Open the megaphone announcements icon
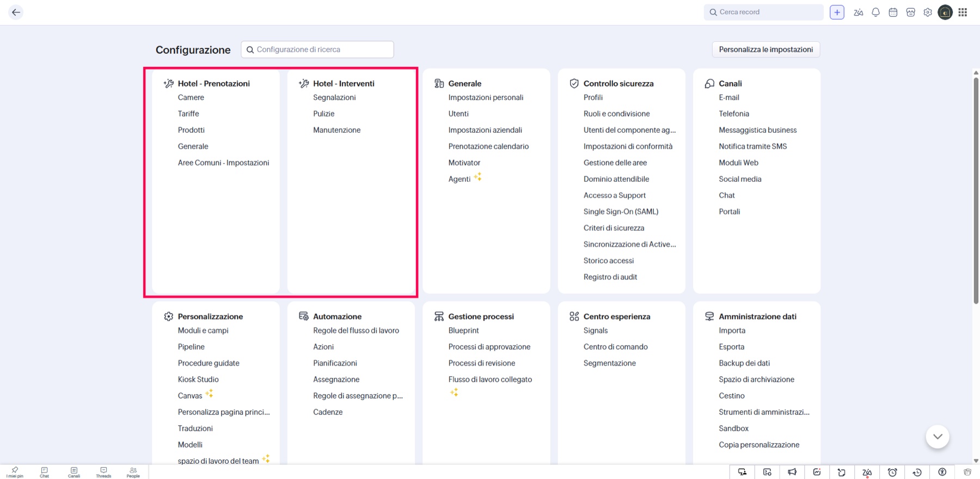980x479 pixels. click(x=792, y=472)
